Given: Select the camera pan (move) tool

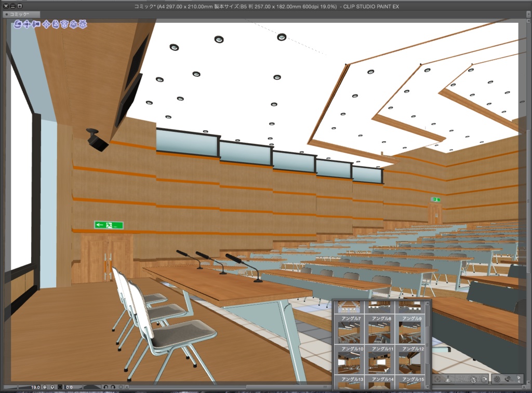Looking at the screenshot, I should 27,24.
